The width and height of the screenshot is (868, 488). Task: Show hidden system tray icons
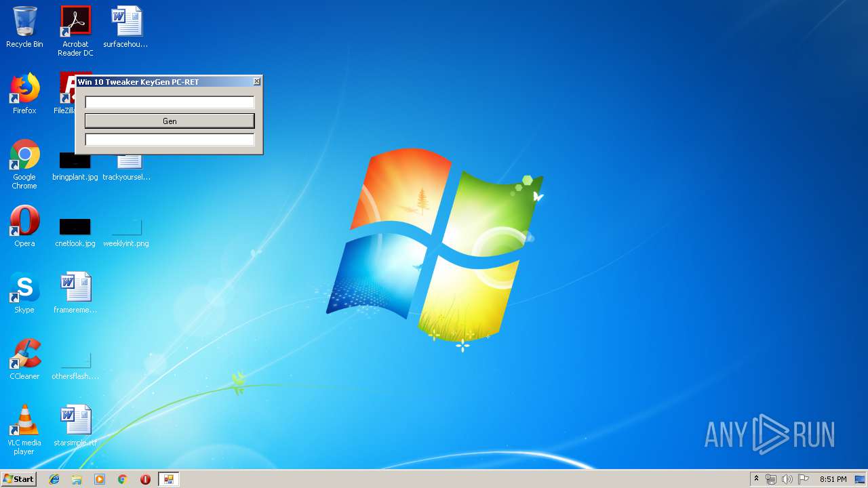(757, 479)
